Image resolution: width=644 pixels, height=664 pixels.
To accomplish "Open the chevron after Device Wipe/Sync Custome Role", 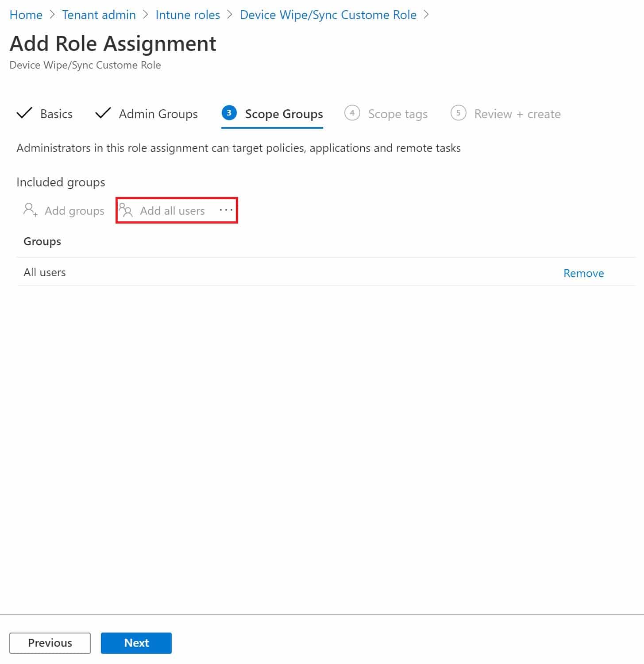I will tap(427, 15).
